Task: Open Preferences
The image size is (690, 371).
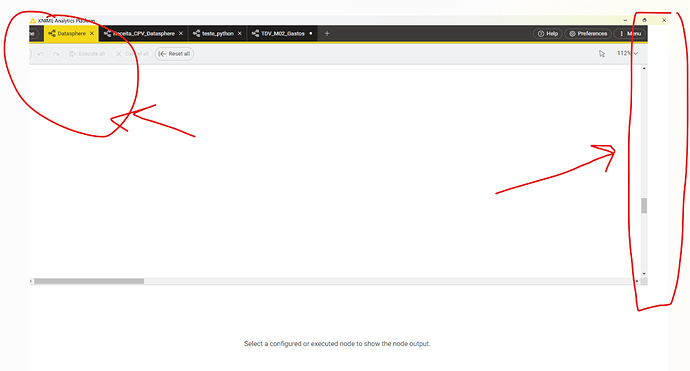Action: pos(588,33)
